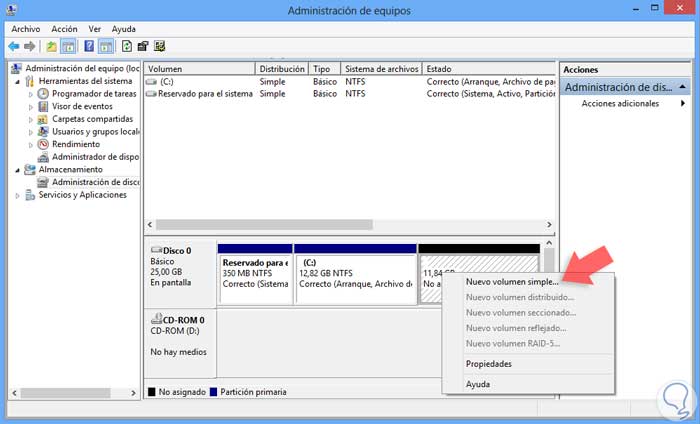Click the CD-ROM (D:) label
Viewport: 700px width, 424px height.
tap(175, 331)
